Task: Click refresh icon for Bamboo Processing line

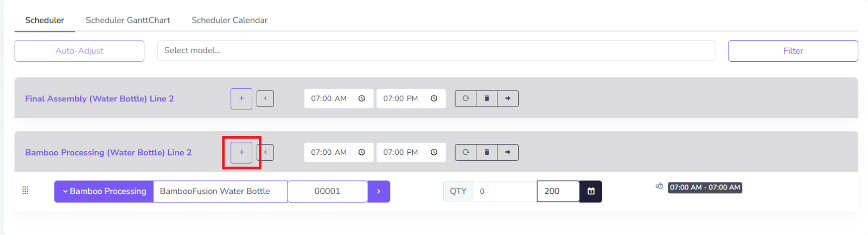Action: tap(465, 152)
